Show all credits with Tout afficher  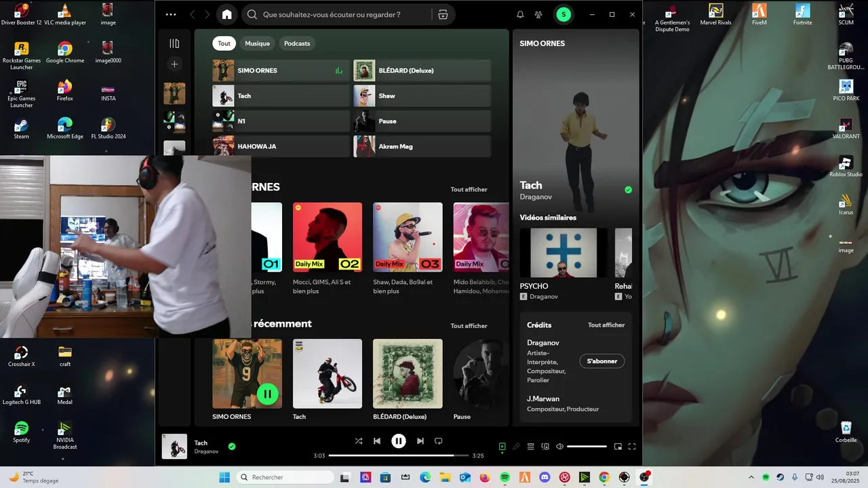[606, 325]
